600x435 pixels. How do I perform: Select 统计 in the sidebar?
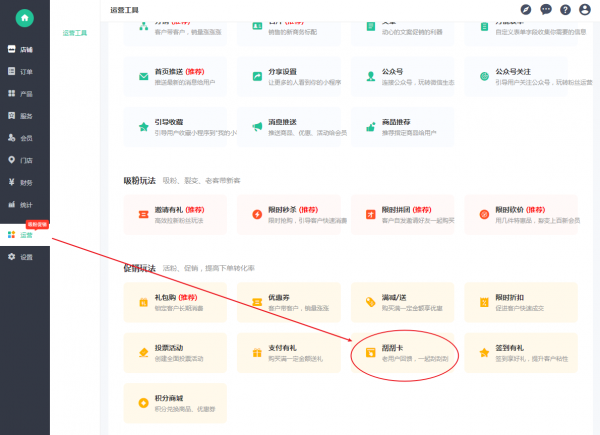[x=25, y=205]
